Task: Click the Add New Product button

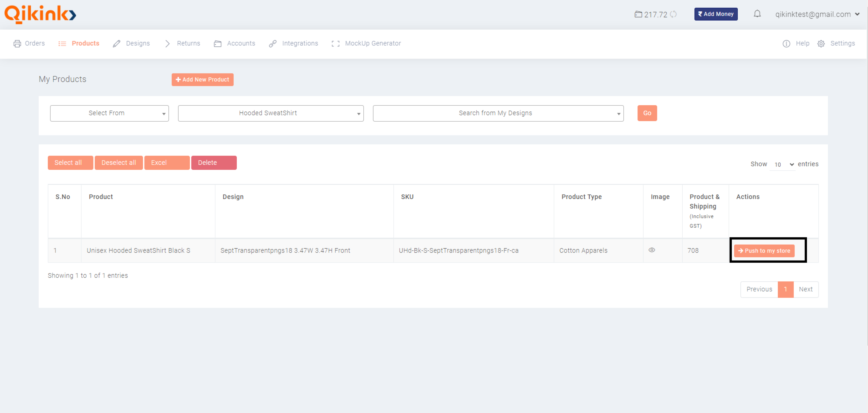Action: [x=202, y=80]
